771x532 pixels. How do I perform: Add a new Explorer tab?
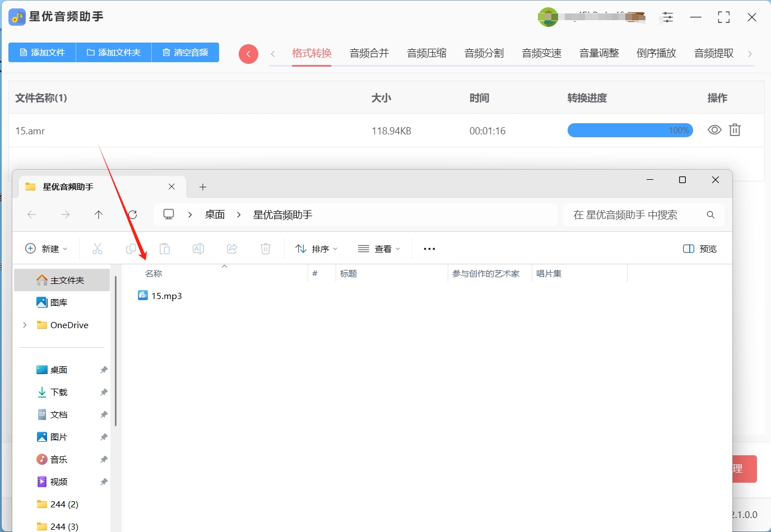point(203,187)
